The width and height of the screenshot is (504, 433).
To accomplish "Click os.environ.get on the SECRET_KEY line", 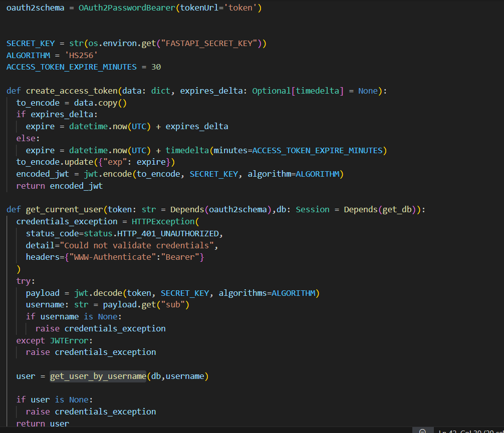I will [122, 44].
